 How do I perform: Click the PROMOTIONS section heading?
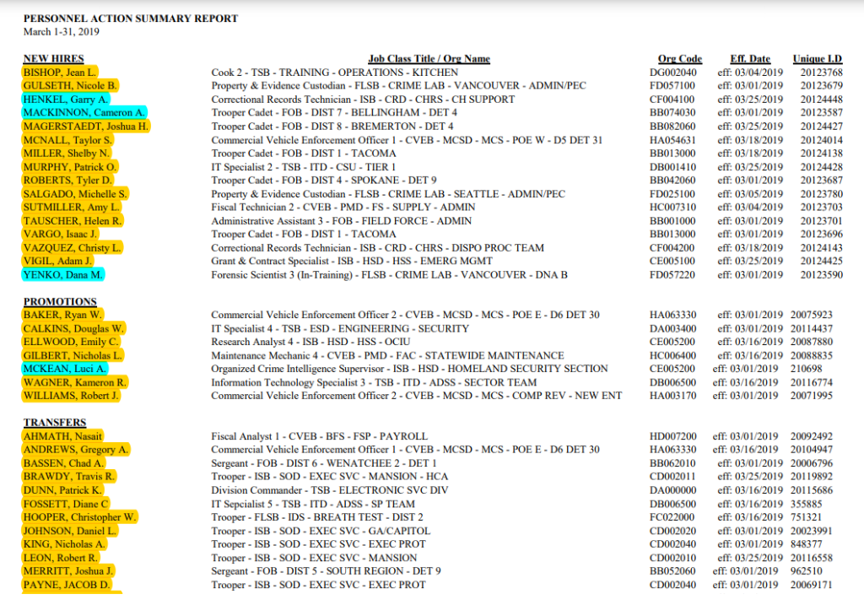pos(60,301)
